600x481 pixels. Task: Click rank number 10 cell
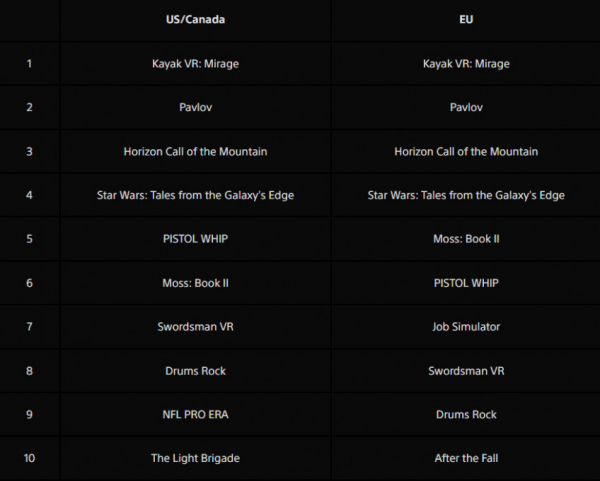coord(29,458)
